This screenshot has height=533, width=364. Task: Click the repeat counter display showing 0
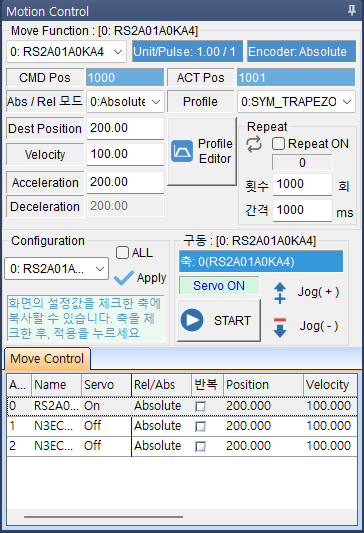tap(302, 162)
